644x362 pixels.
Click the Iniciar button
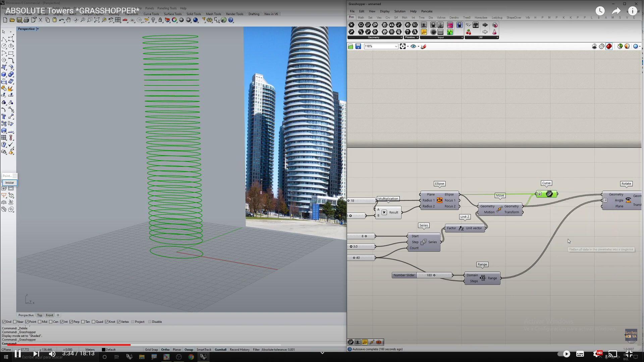9,183
